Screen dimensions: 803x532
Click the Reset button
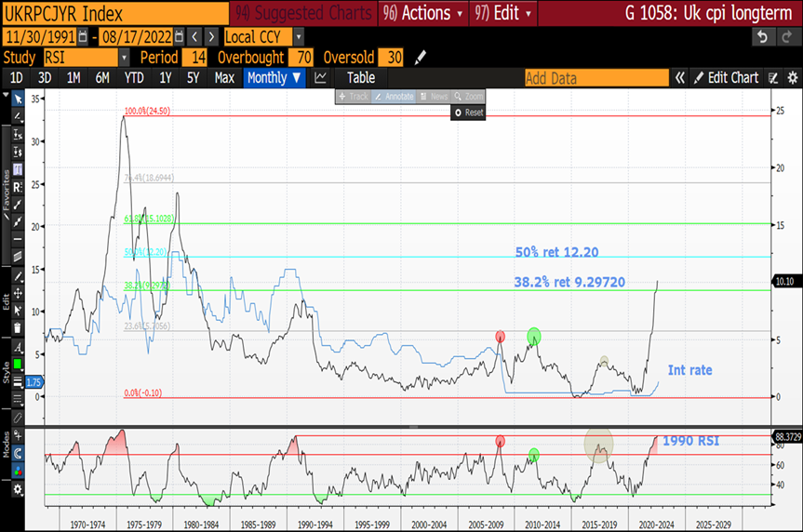tap(468, 113)
